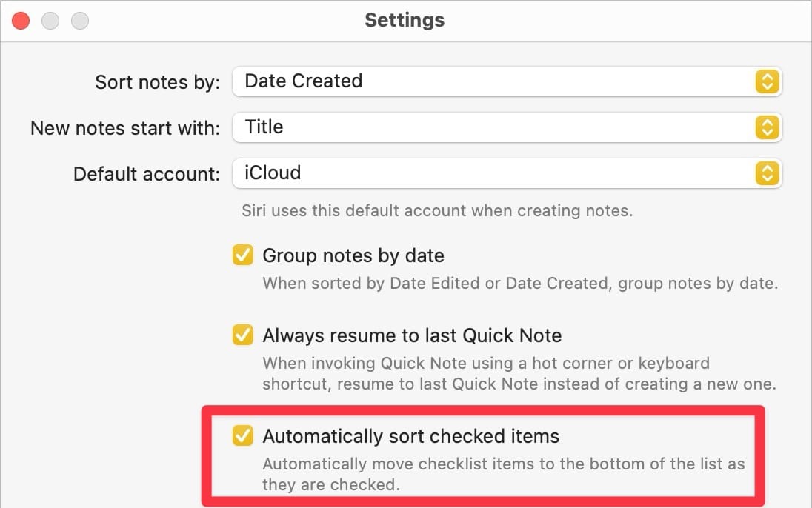812x508 pixels.
Task: Disable the Always resume to last Quick Note checkbox
Action: coord(242,335)
